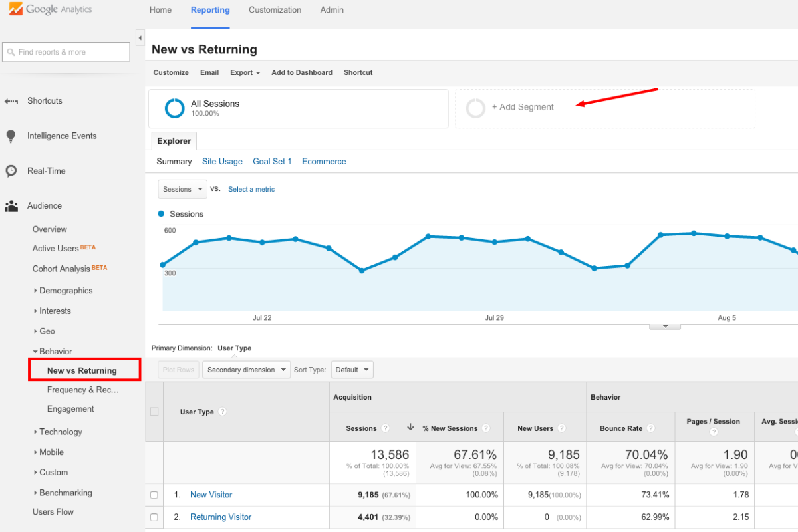The image size is (798, 532).
Task: Select the Audience section icon
Action: click(x=10, y=205)
